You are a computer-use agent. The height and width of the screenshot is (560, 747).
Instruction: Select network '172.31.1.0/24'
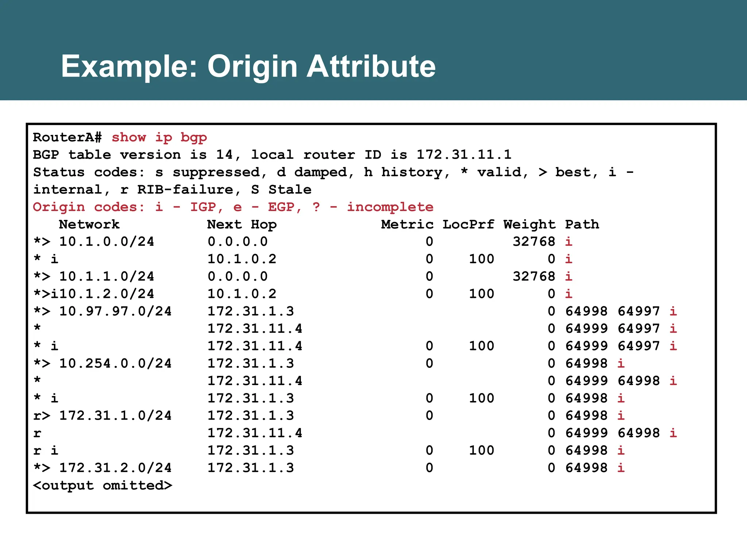click(x=116, y=416)
